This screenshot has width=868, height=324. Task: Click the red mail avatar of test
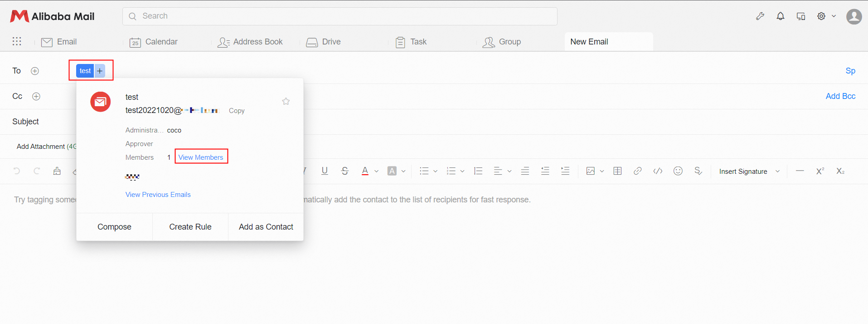pos(101,102)
